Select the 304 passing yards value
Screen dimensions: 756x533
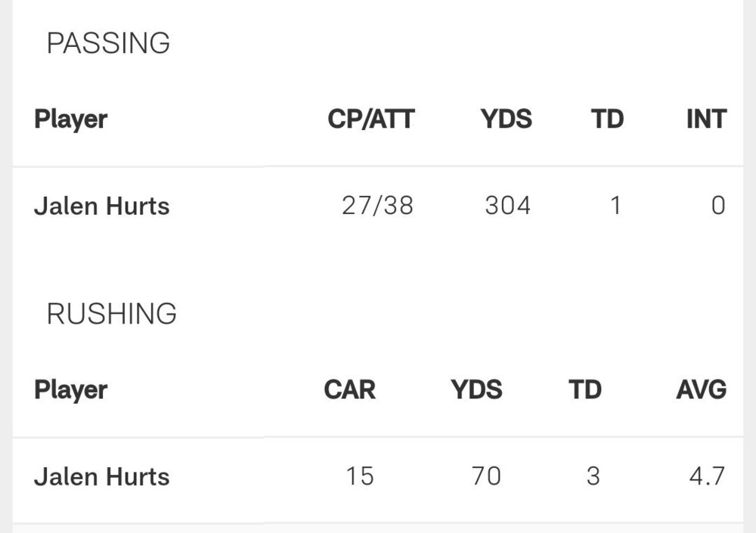507,206
